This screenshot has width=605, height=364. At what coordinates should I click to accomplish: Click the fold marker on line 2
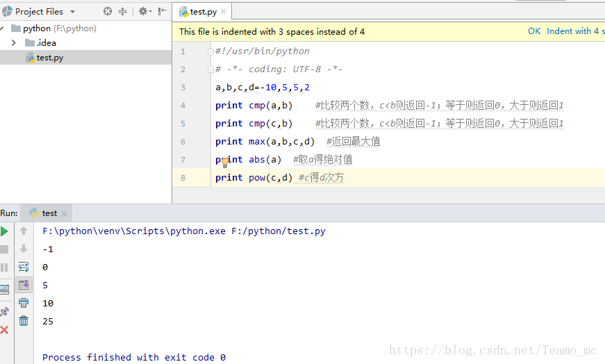tap(210, 69)
